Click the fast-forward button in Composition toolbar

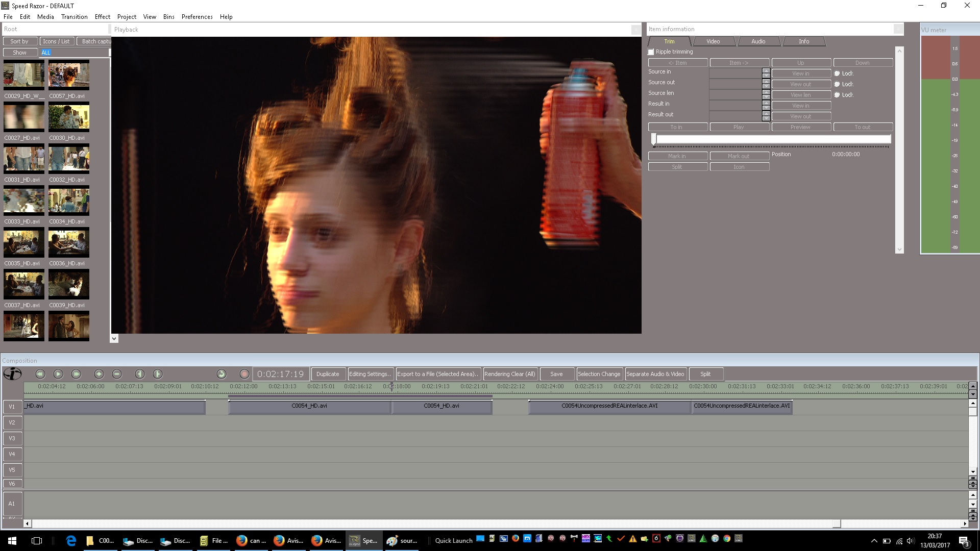tap(76, 374)
